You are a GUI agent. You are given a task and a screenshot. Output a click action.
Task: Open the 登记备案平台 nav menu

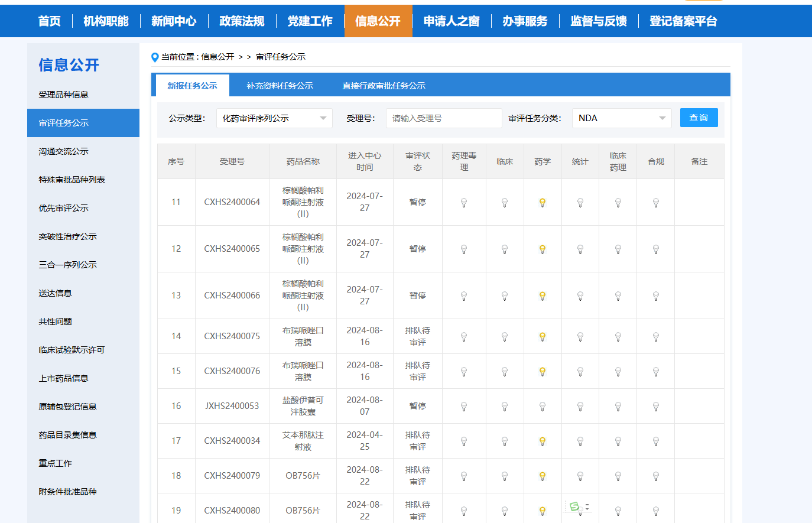(684, 21)
